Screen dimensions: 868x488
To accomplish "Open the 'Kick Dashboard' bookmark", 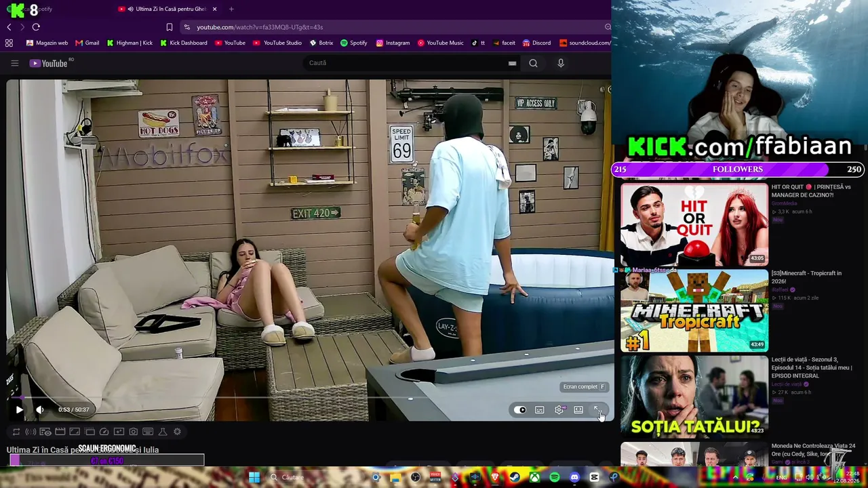I will point(184,43).
